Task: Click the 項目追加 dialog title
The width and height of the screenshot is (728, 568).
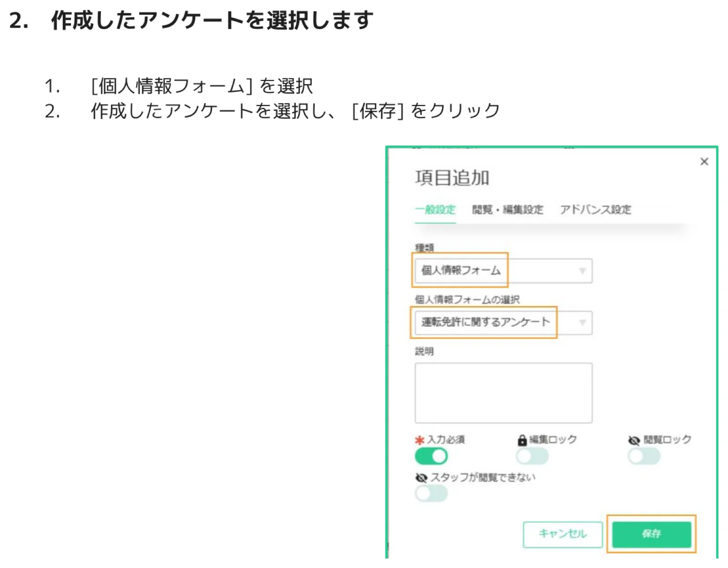Action: (x=452, y=177)
